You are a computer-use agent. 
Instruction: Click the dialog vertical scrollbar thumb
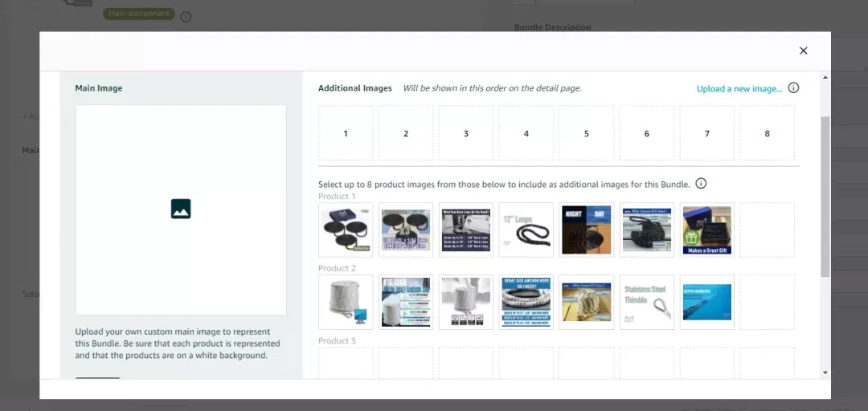(825, 197)
